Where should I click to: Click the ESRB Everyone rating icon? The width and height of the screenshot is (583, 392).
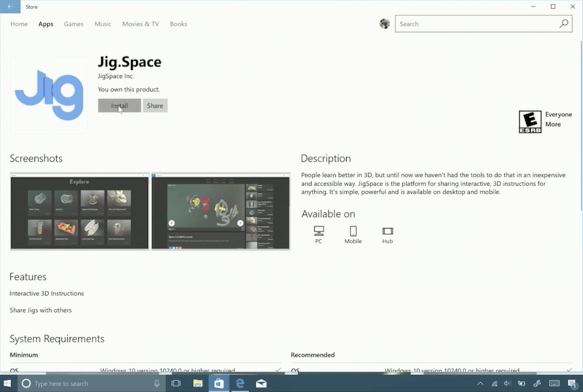pyautogui.click(x=530, y=121)
